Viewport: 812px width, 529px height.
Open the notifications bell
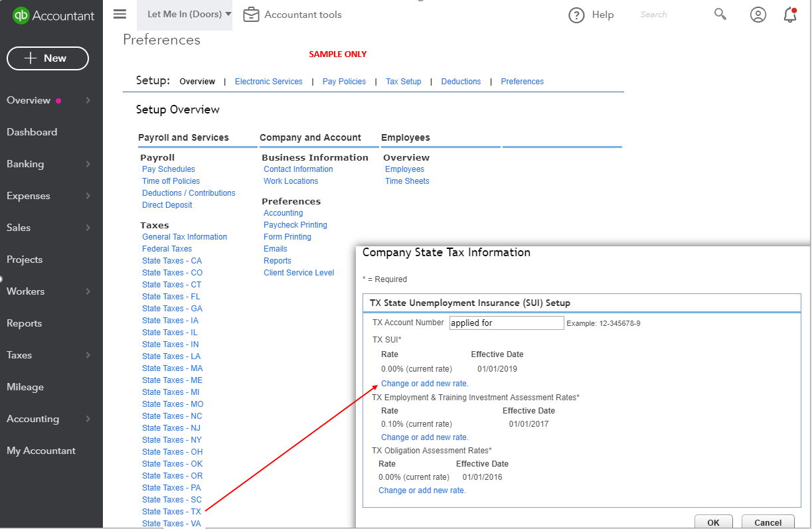click(x=790, y=15)
